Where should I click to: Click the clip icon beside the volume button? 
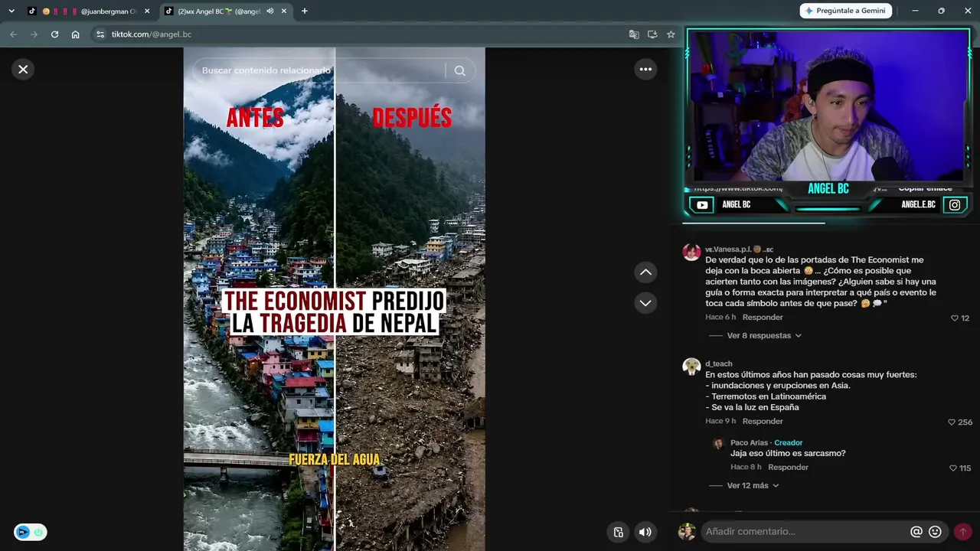click(619, 533)
